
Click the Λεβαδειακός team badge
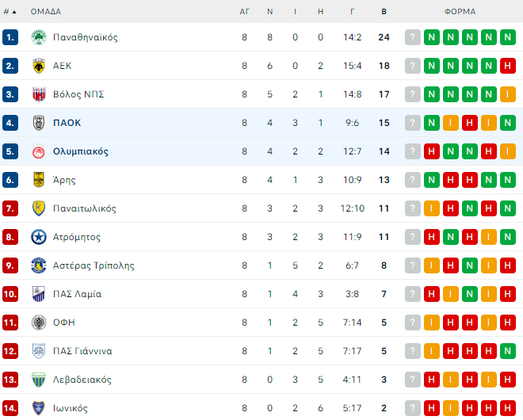(38, 380)
